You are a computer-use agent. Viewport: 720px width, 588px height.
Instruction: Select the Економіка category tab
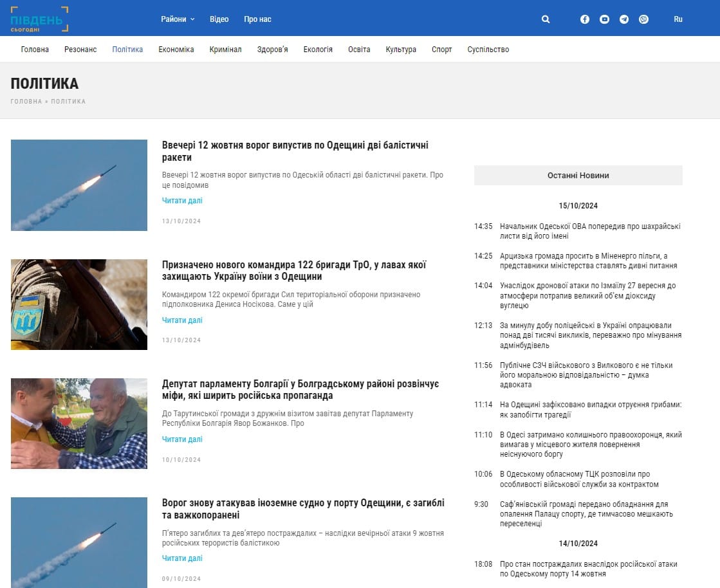click(x=176, y=49)
